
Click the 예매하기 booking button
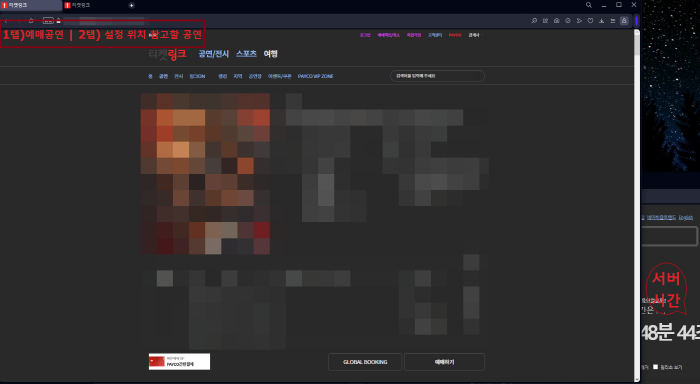444,362
